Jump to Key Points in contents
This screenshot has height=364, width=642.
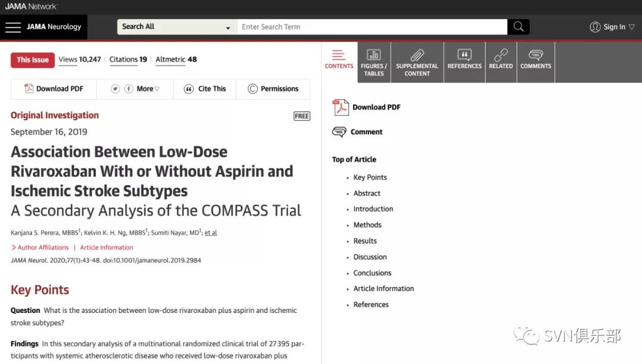tap(370, 178)
